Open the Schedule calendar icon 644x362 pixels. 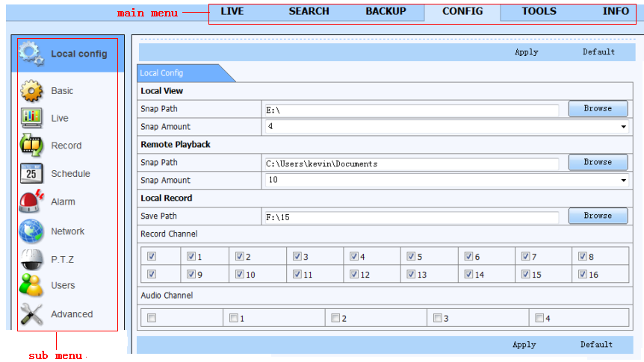point(31,173)
